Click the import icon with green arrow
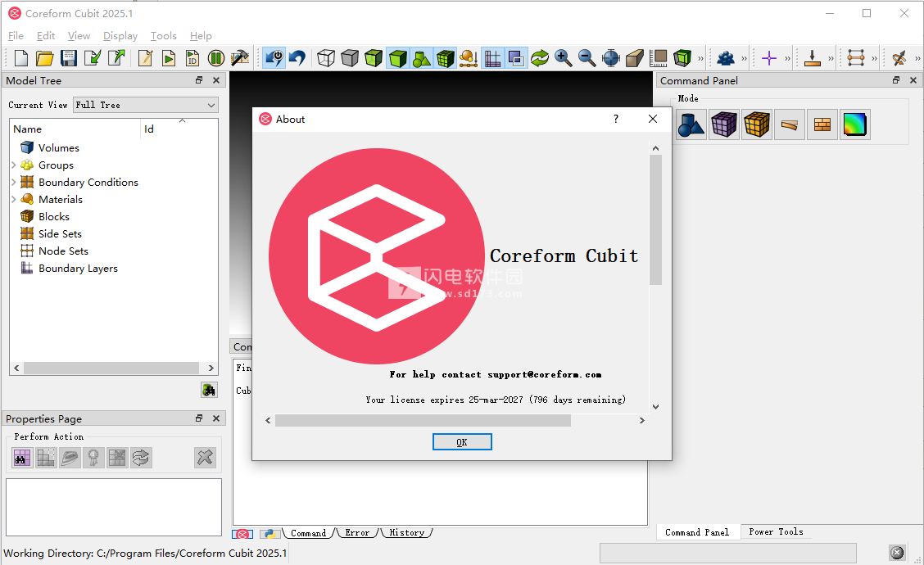 [x=93, y=58]
